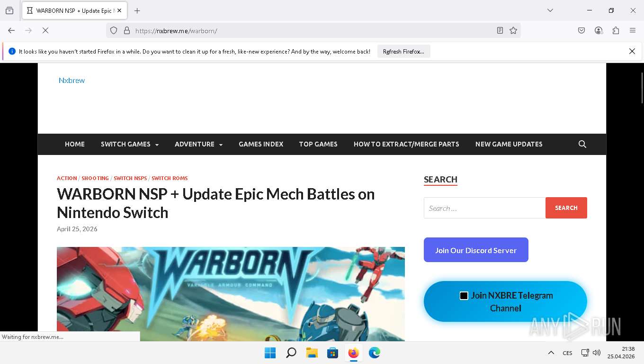The height and width of the screenshot is (364, 644).
Task: Open the SWITCH NSPS category link
Action: point(130,178)
